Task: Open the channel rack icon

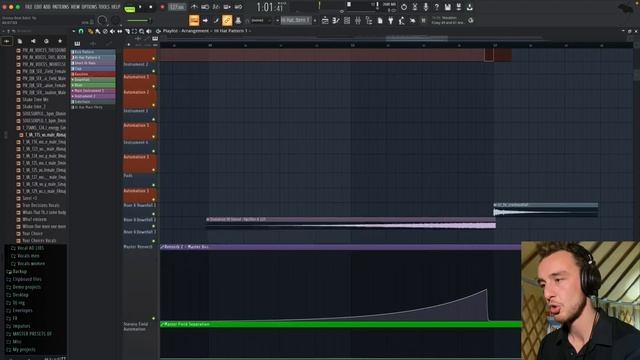Action: pos(347,20)
